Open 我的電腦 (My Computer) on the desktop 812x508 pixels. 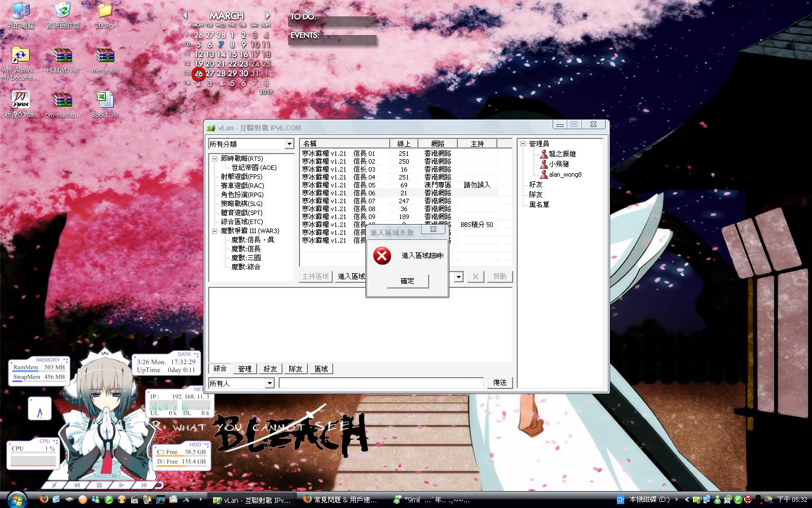point(20,11)
